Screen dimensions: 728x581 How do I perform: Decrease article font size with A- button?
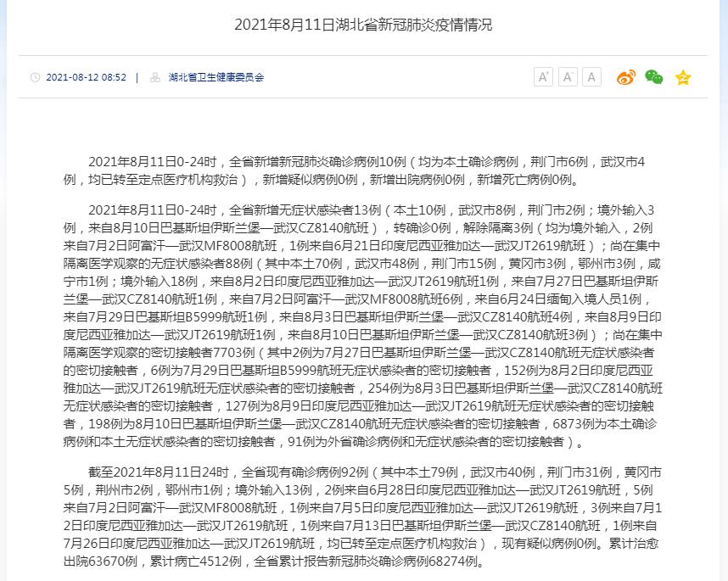[x=568, y=77]
